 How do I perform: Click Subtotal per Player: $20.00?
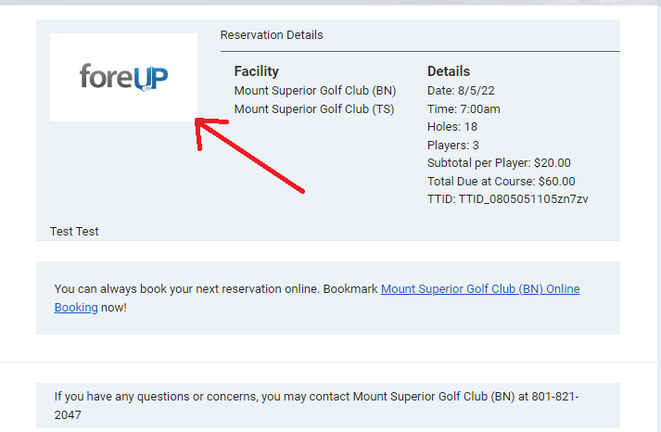(x=499, y=163)
